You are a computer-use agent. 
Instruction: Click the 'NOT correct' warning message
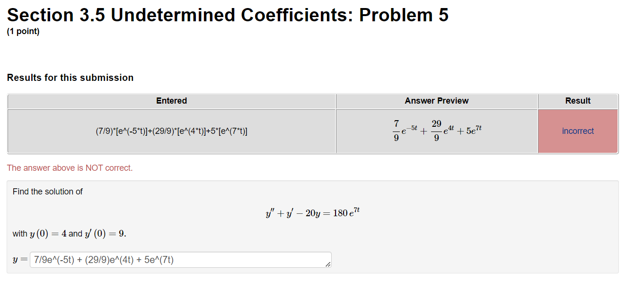(70, 168)
